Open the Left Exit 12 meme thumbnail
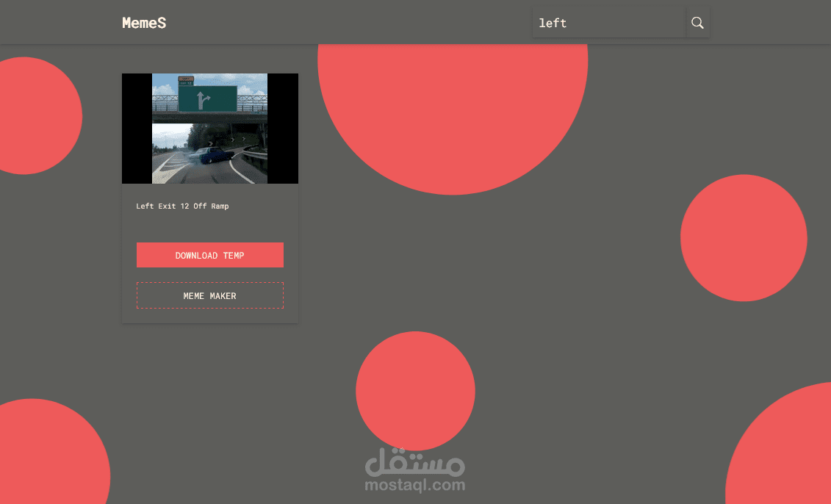The image size is (831, 504). click(210, 129)
